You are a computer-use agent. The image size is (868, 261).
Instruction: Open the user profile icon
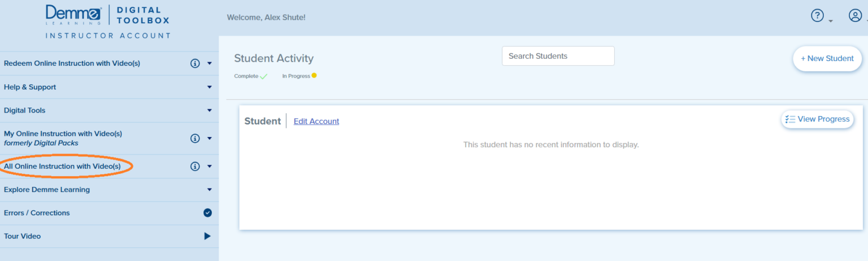(855, 16)
